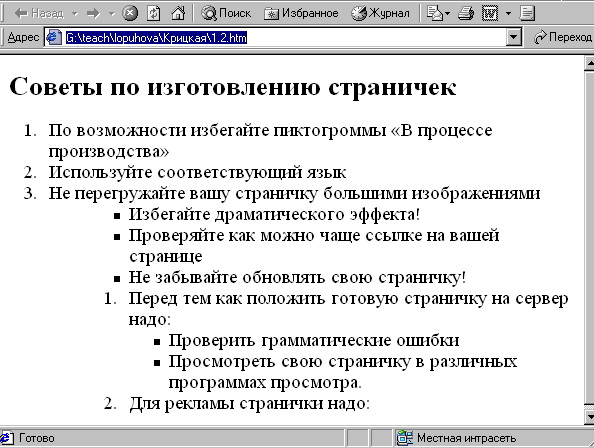
Task: Print the page with the printer icon
Action: (x=466, y=14)
